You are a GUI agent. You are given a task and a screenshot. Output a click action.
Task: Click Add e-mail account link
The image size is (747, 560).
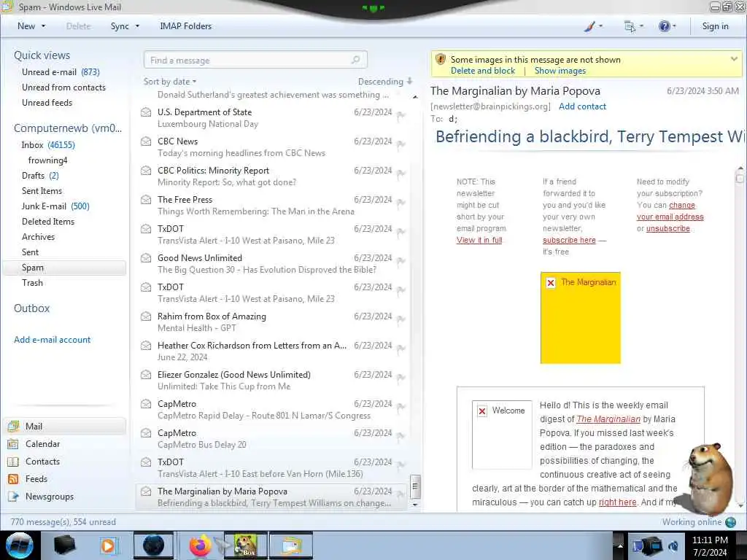(x=52, y=340)
